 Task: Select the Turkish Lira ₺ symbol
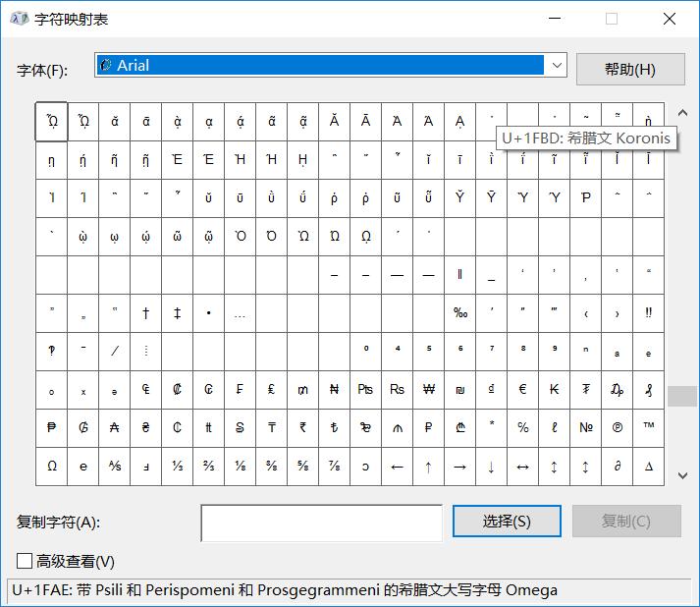(x=335, y=428)
